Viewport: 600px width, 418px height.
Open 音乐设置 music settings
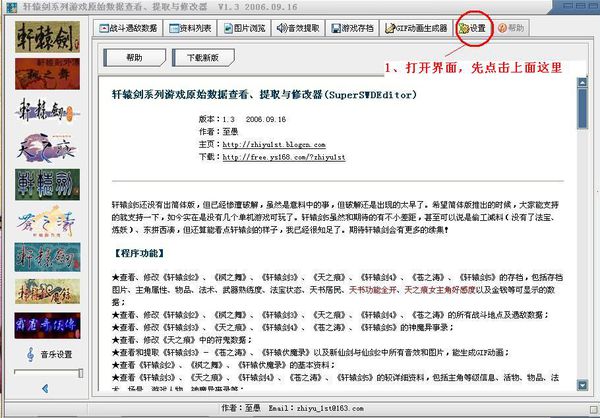tap(56, 354)
